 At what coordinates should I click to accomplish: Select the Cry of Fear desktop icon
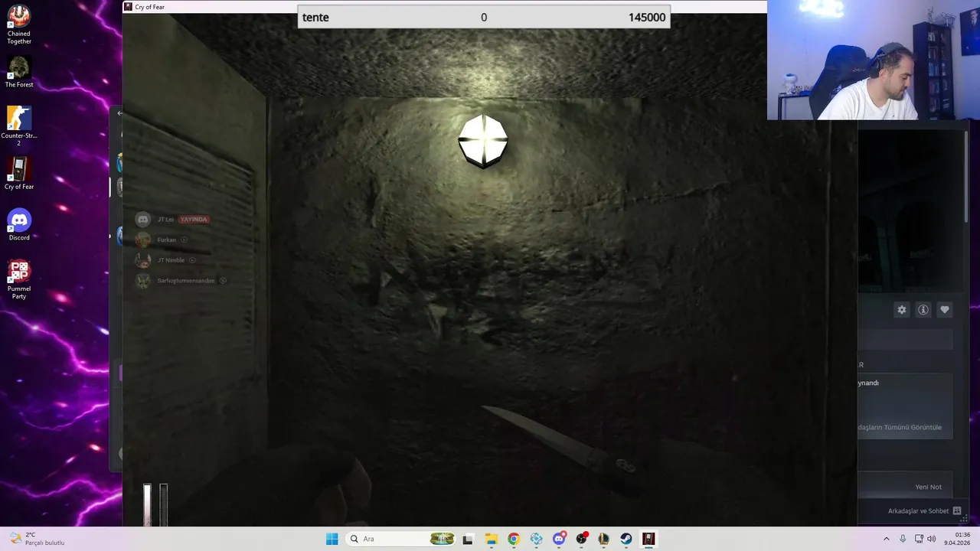point(18,174)
